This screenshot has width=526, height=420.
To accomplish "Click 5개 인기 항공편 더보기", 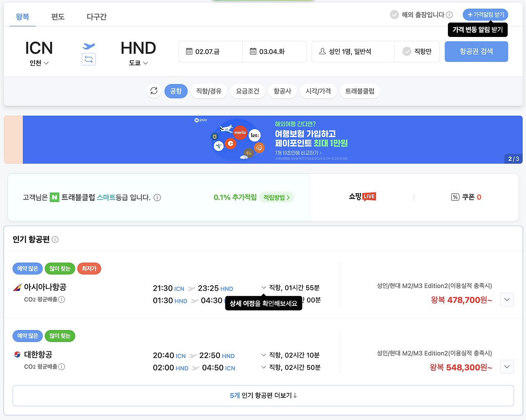I will (x=263, y=395).
